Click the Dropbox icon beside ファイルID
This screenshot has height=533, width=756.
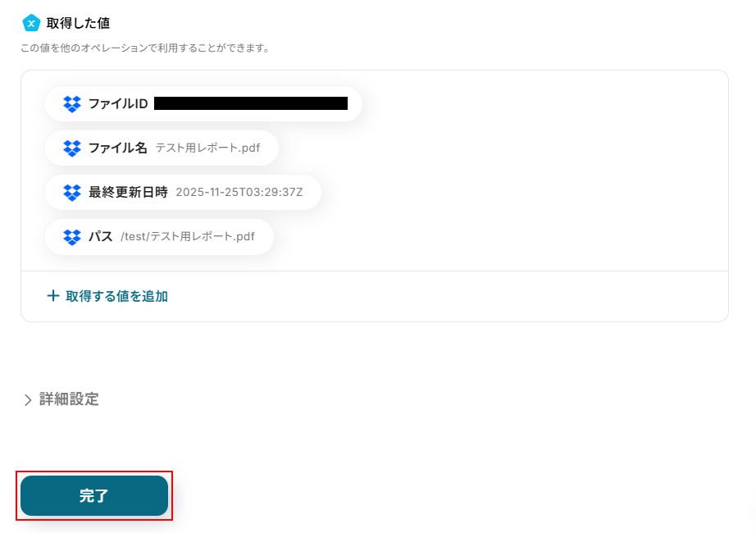pos(72,103)
